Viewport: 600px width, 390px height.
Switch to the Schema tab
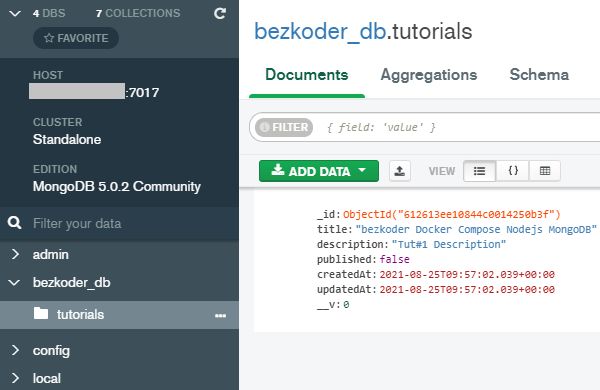[539, 75]
